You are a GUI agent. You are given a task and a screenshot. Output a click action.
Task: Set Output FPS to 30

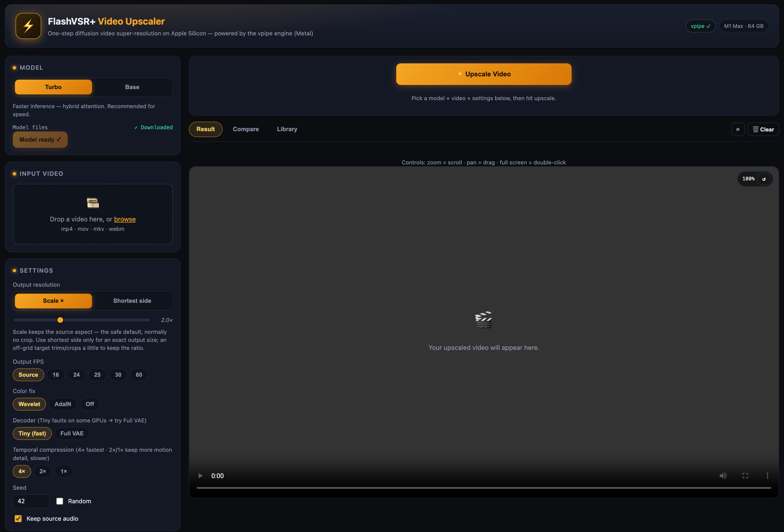click(x=118, y=375)
